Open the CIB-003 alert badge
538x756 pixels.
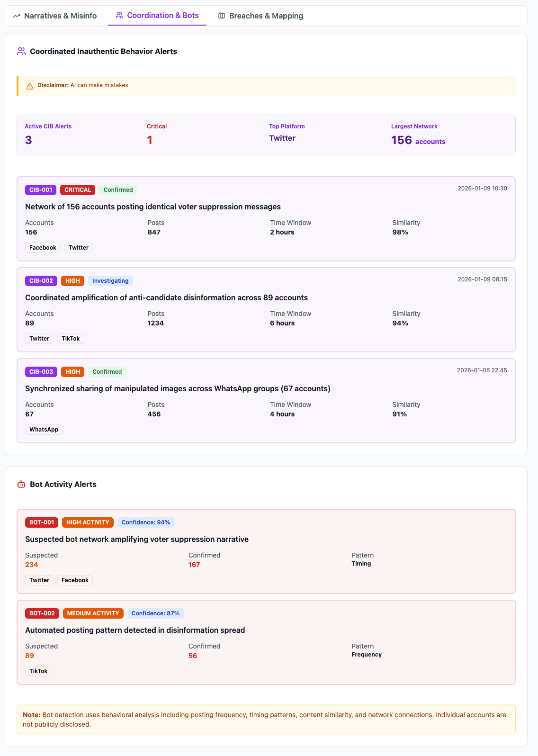pos(41,372)
